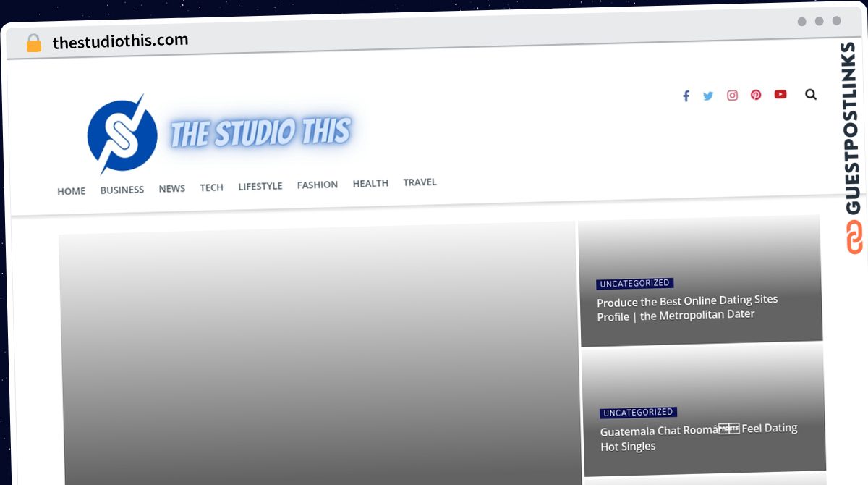Screen dimensions: 868x485
Task: Click thestudiothis.com address bar URL
Action: point(120,41)
